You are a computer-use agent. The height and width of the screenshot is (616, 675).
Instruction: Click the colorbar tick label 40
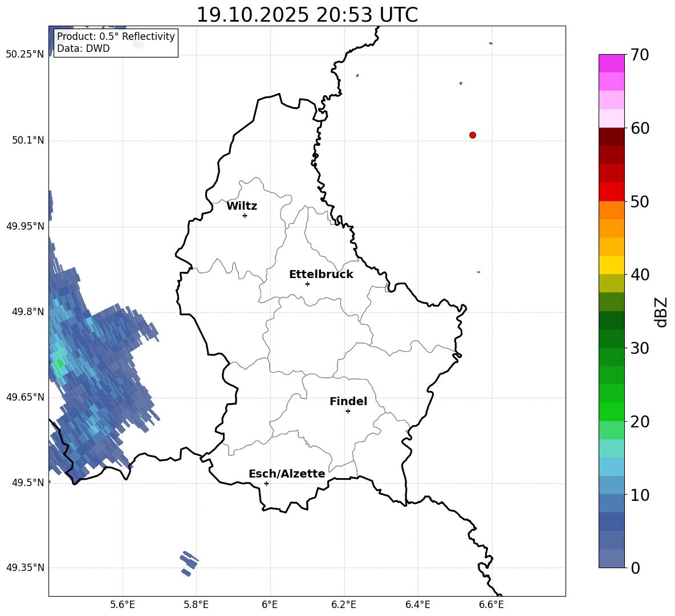(x=640, y=275)
